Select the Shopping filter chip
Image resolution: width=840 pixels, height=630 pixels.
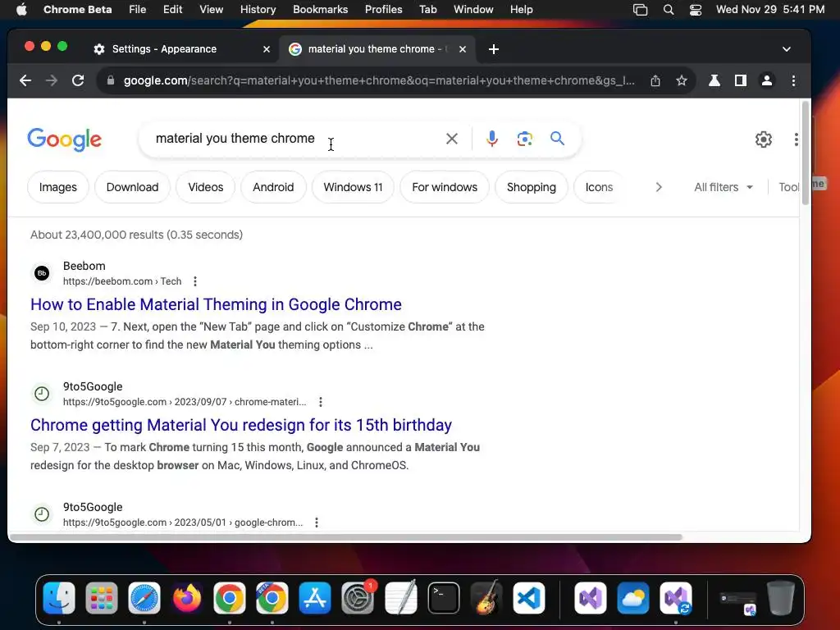coord(532,187)
